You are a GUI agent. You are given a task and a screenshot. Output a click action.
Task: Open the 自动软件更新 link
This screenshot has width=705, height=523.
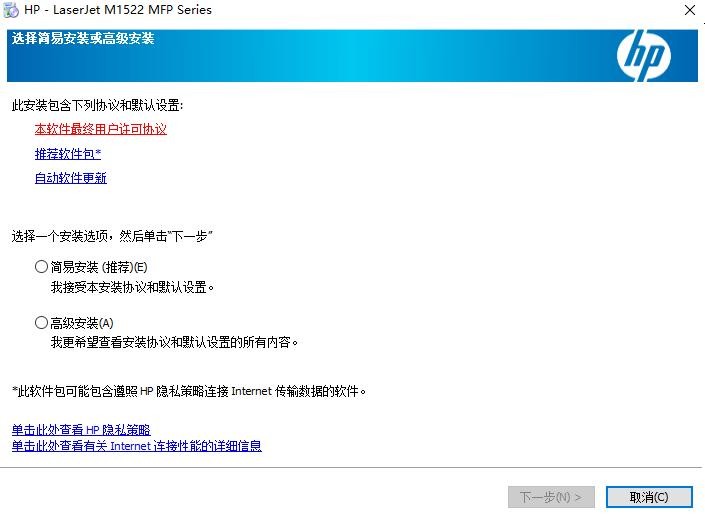click(x=71, y=178)
